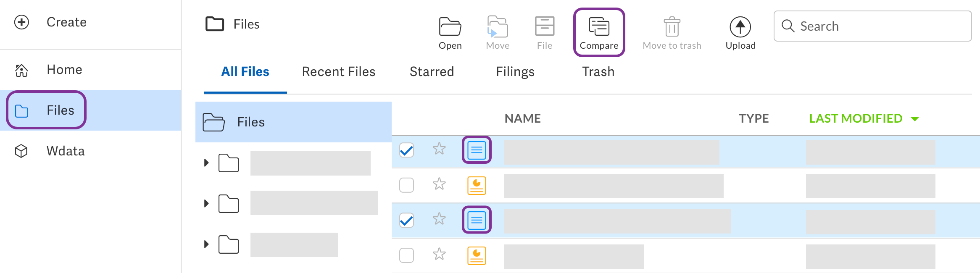Click the first row's blue document icon

coord(477,150)
